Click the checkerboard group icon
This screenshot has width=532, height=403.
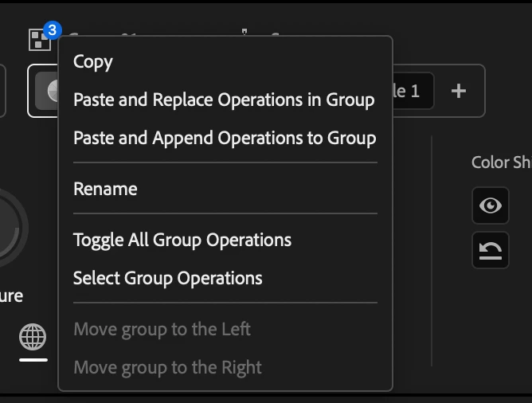[39, 40]
